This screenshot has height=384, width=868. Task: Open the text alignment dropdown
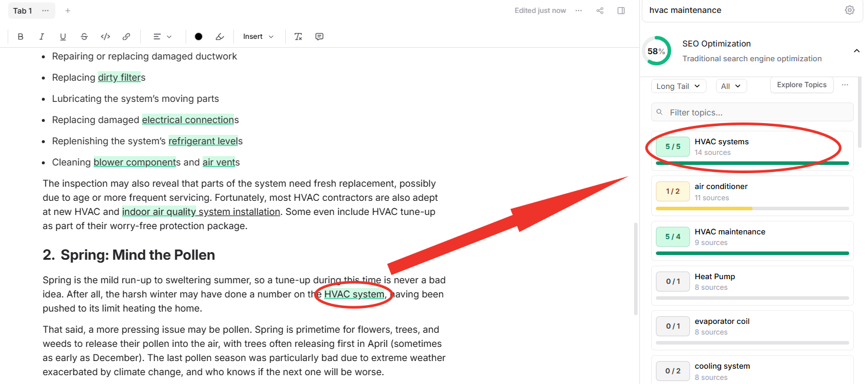[162, 37]
